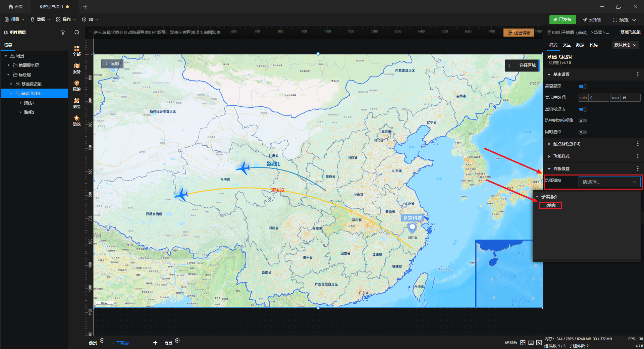
Task: Click the layer search magnifier icon
Action: pos(77,33)
